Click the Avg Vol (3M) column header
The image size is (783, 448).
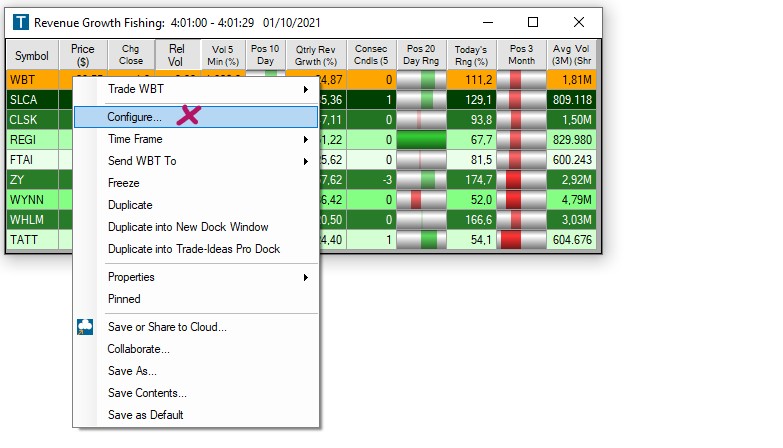click(x=574, y=56)
